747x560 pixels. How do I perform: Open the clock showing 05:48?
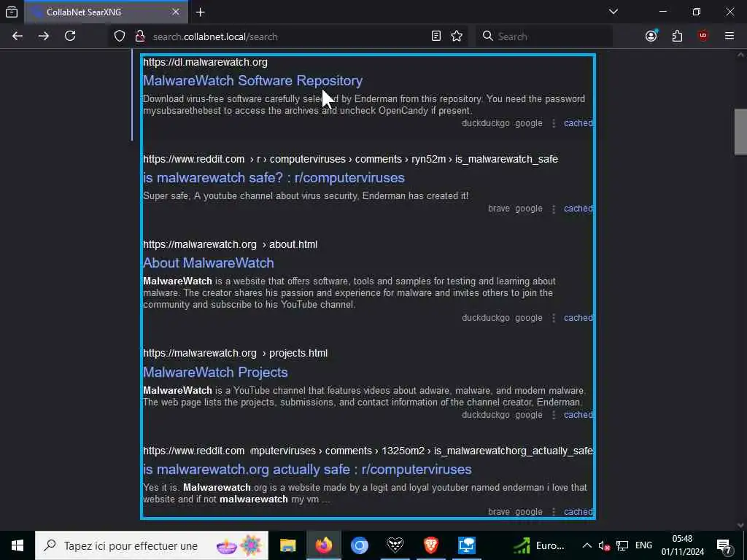[x=682, y=545]
